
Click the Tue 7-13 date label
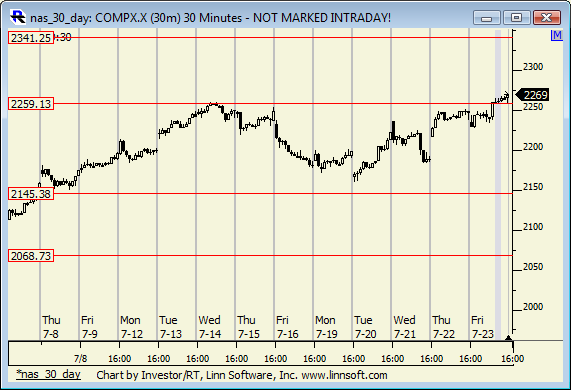pos(170,327)
